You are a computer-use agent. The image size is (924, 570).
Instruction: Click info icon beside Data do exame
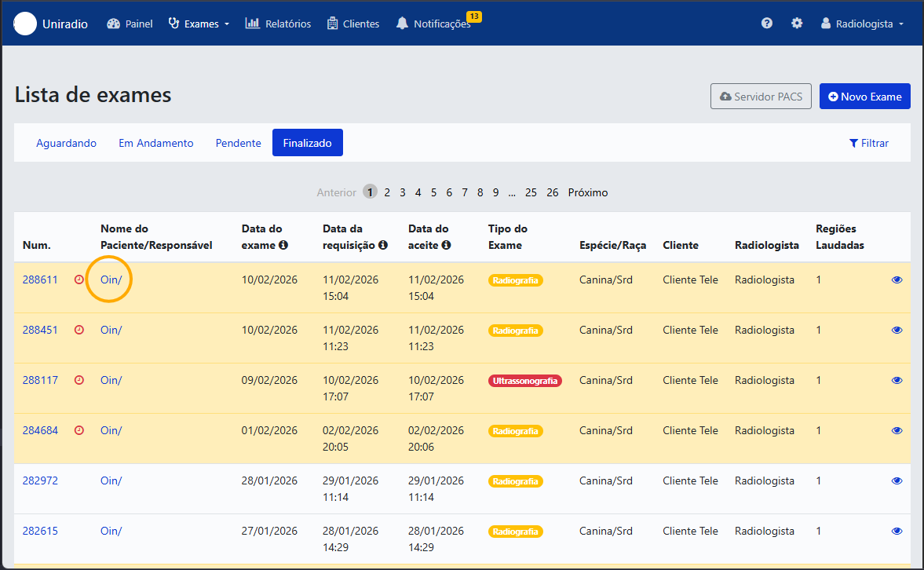click(283, 245)
